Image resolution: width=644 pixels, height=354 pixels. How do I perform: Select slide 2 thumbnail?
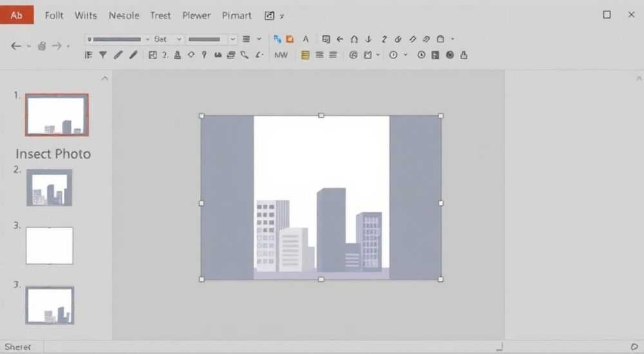pyautogui.click(x=50, y=188)
